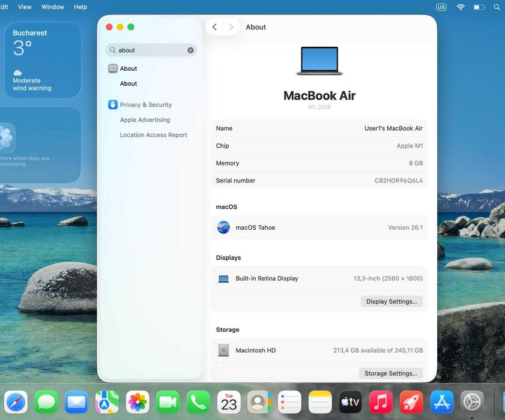Viewport: 505px width, 420px height.
Task: Go back with the left chevron
Action: click(x=214, y=27)
